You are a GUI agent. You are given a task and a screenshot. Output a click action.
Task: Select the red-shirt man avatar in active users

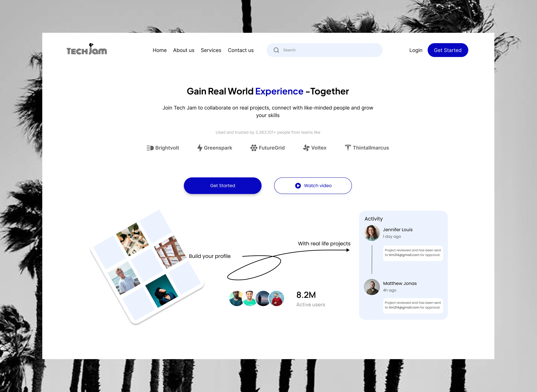point(276,298)
